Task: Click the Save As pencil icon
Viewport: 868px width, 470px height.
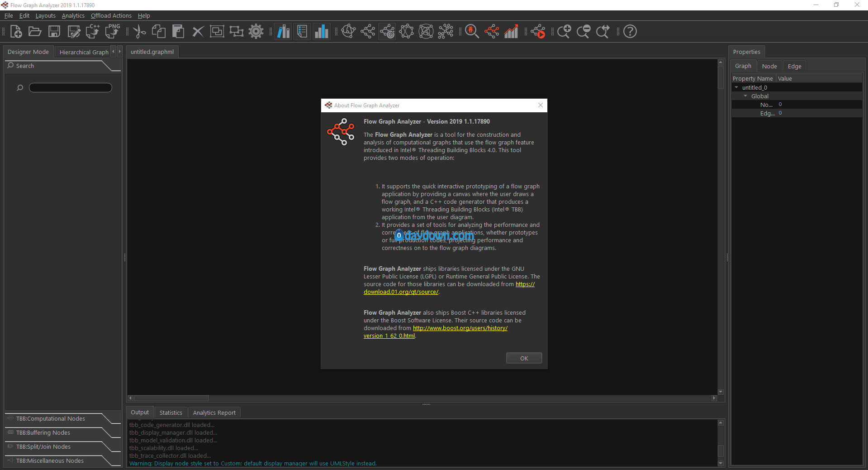Action: click(74, 32)
